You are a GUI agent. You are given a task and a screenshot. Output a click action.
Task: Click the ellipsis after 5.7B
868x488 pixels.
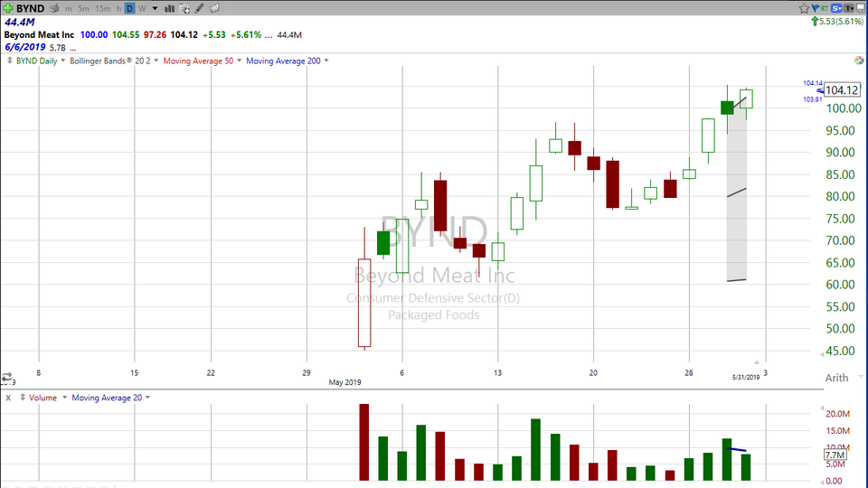[x=72, y=49]
